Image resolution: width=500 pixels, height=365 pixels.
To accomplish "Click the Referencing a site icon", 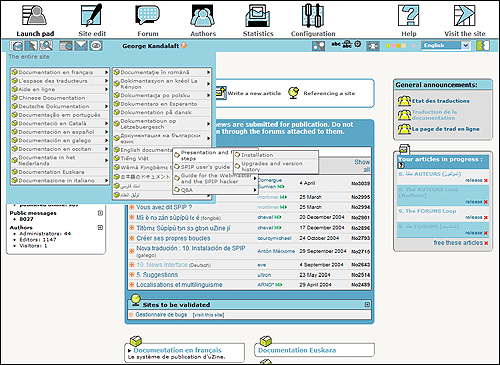I will point(294,93).
